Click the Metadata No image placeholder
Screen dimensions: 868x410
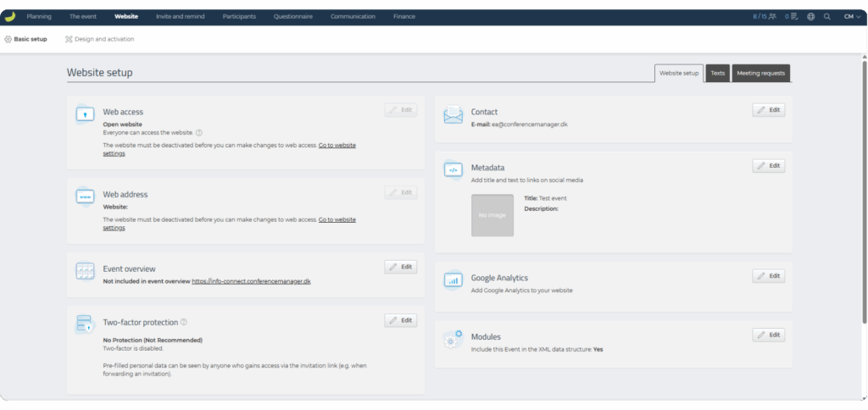pos(492,215)
